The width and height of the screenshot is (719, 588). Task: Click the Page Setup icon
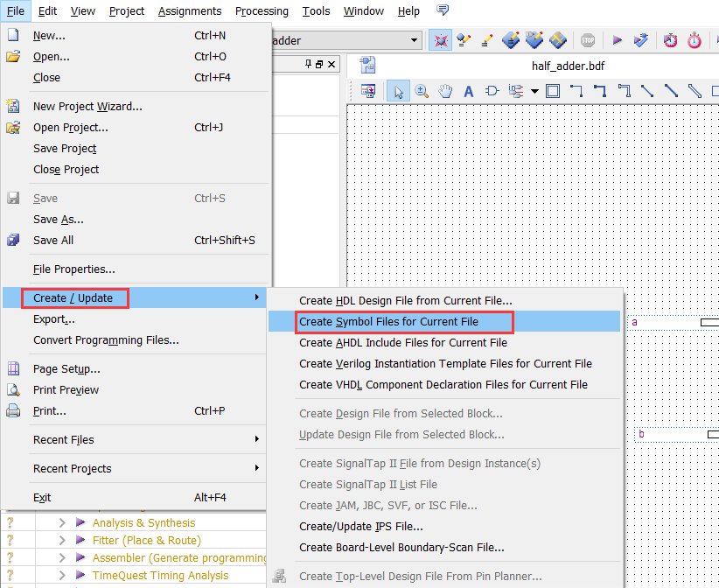[13, 368]
